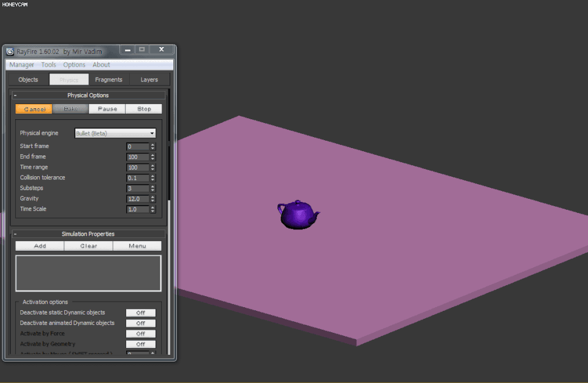Click inside the simulation properties list box

point(88,273)
